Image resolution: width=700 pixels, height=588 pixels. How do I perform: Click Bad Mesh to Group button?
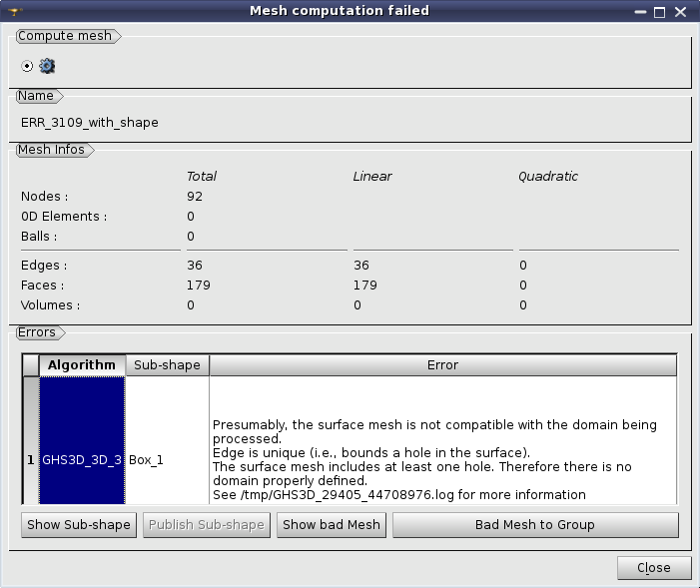535,524
